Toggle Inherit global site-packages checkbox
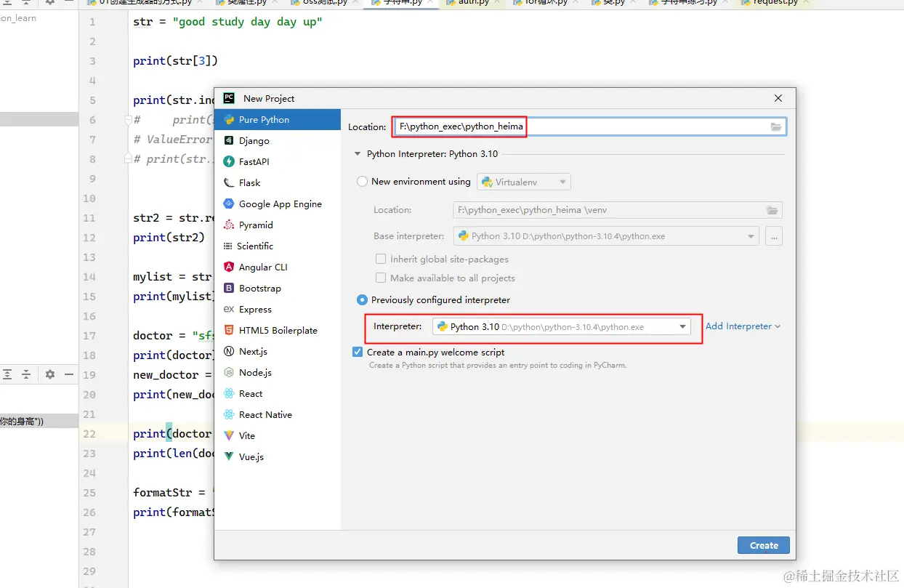The width and height of the screenshot is (904, 588). coord(381,259)
